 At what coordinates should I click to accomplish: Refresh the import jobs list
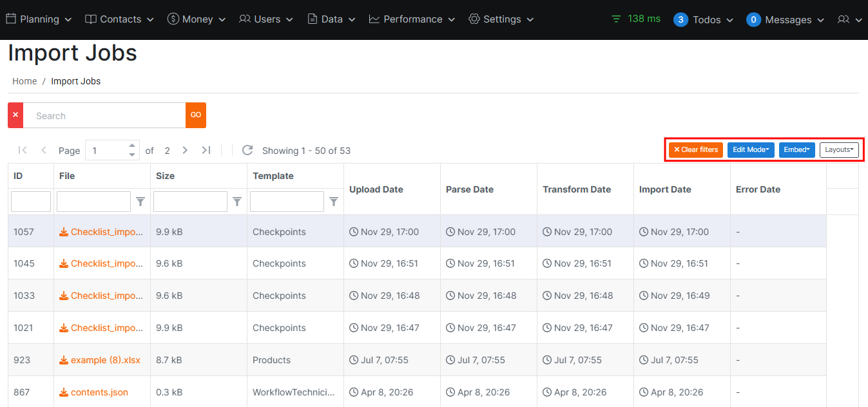tap(247, 150)
